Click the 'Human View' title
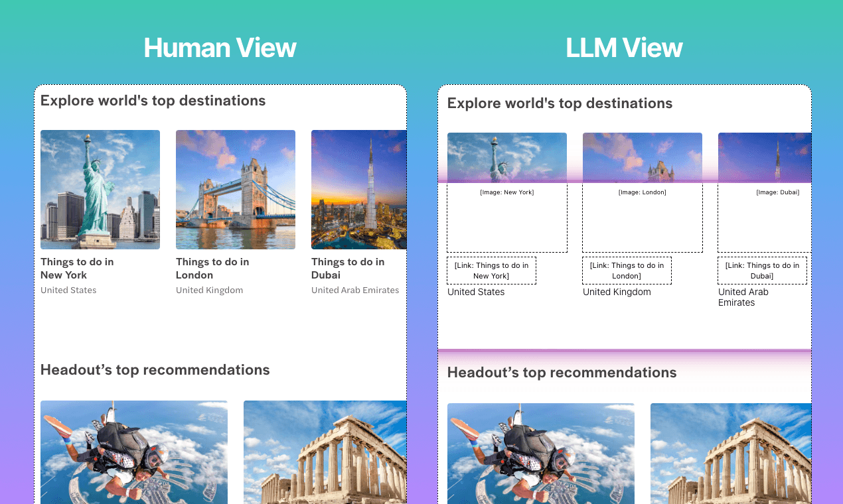Viewport: 843px width, 504px height. (x=220, y=48)
